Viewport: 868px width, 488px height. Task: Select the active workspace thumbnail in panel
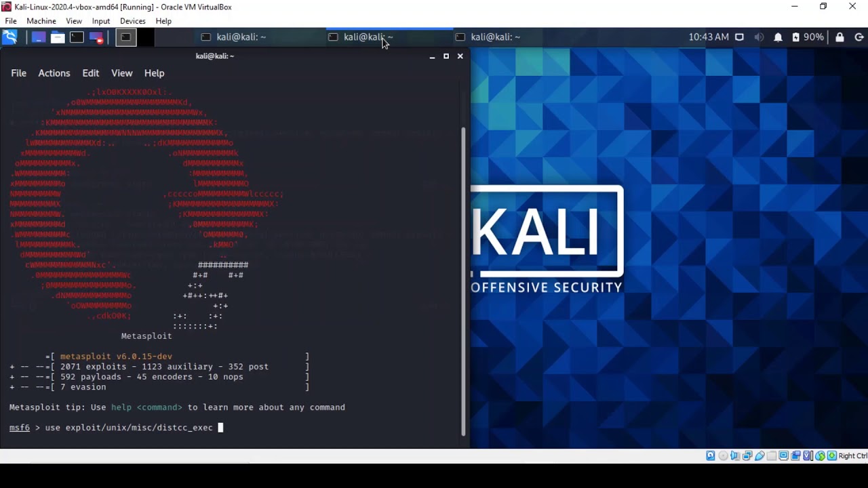coord(125,37)
